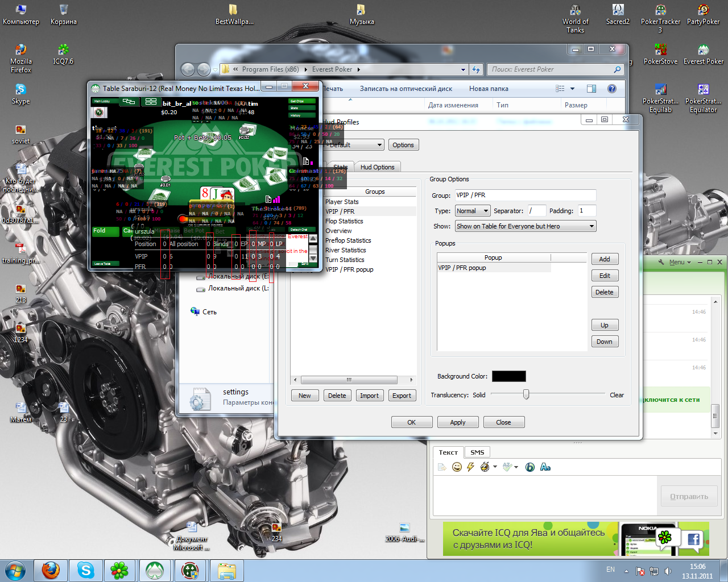Open PokerStrategy Equilab desktop shortcut
The width and height of the screenshot is (728, 582).
660,98
